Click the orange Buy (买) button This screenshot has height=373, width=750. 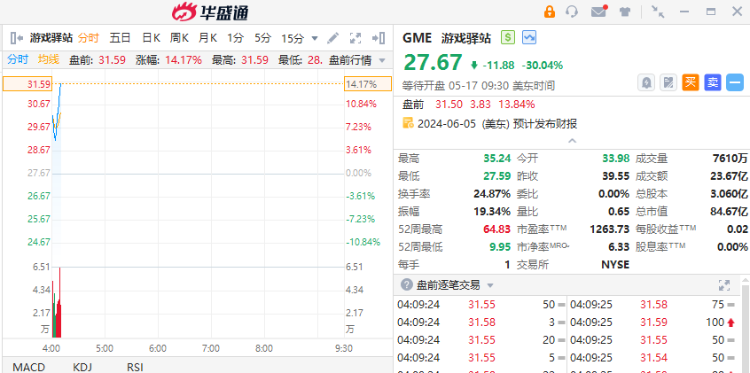pyautogui.click(x=690, y=83)
